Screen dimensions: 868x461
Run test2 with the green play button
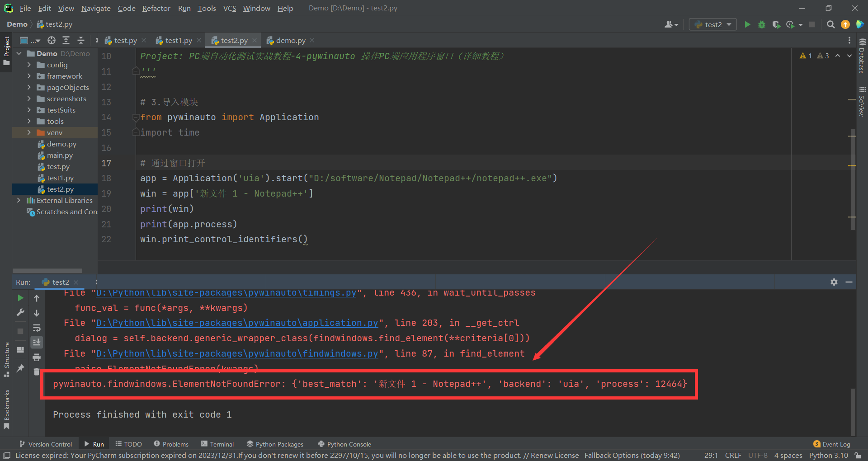pyautogui.click(x=747, y=24)
